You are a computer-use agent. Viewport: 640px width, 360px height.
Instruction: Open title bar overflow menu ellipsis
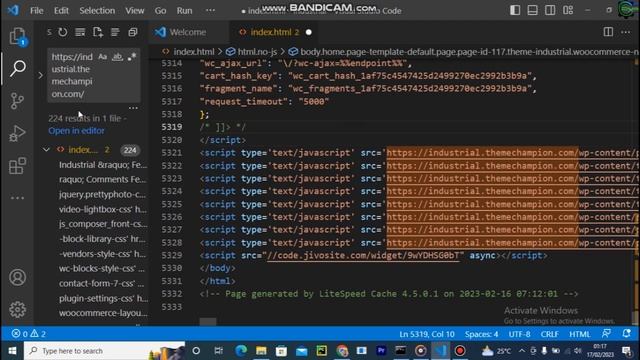tap(210, 10)
